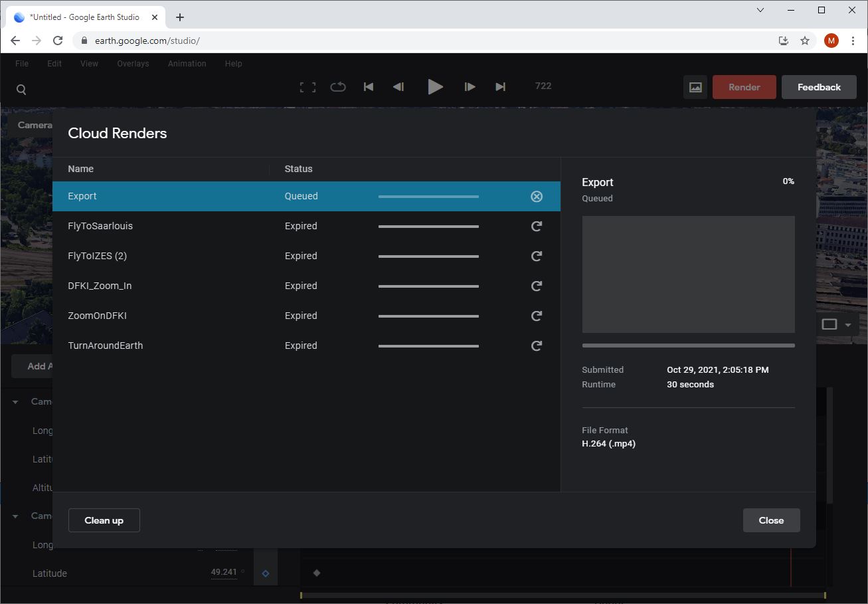
Task: Re-render the FlyToSaarlouis project
Action: point(537,226)
